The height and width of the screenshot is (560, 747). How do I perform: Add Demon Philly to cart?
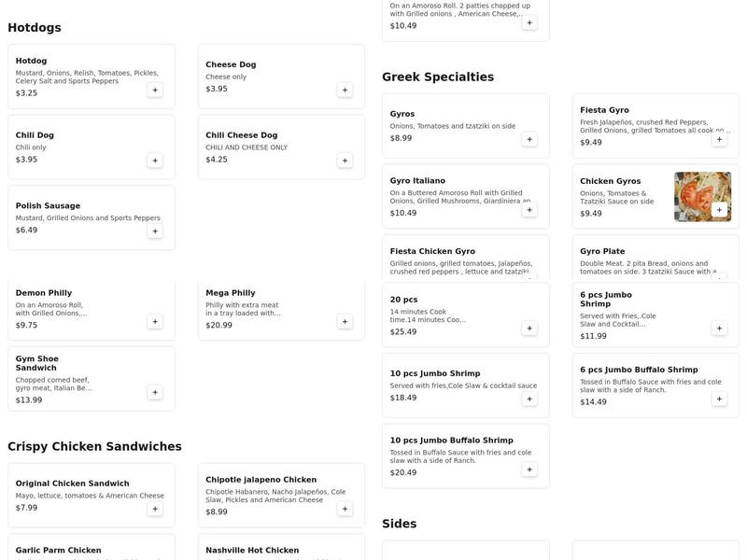(155, 322)
